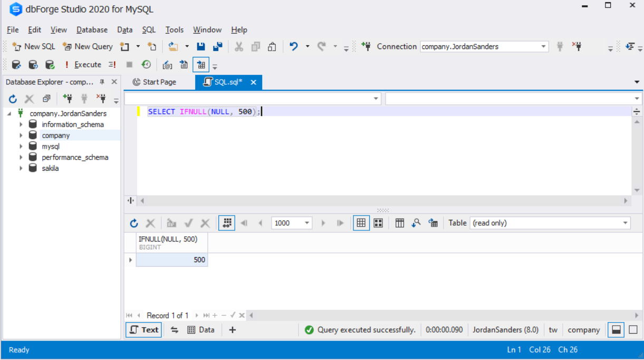
Task: Expand the company database node
Action: [21, 135]
